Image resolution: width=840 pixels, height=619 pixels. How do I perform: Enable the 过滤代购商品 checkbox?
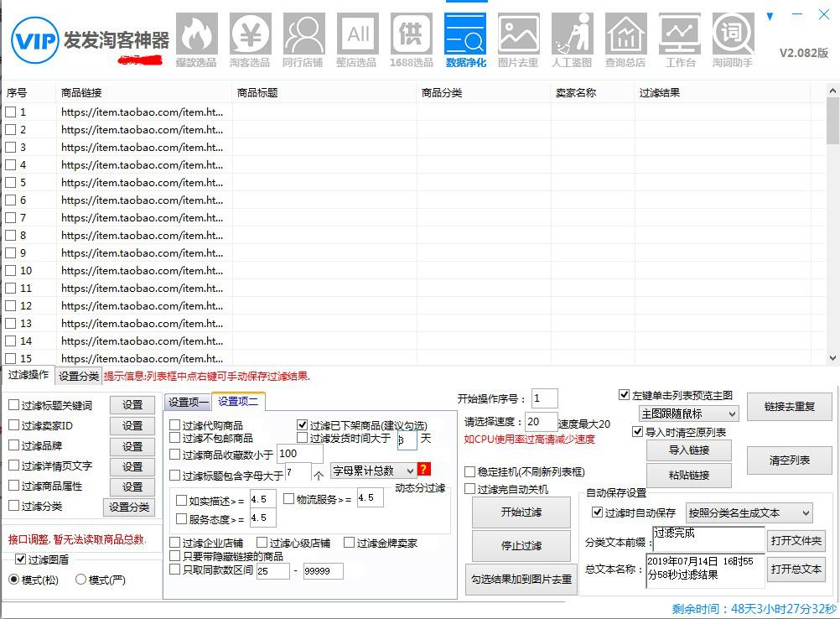point(174,425)
